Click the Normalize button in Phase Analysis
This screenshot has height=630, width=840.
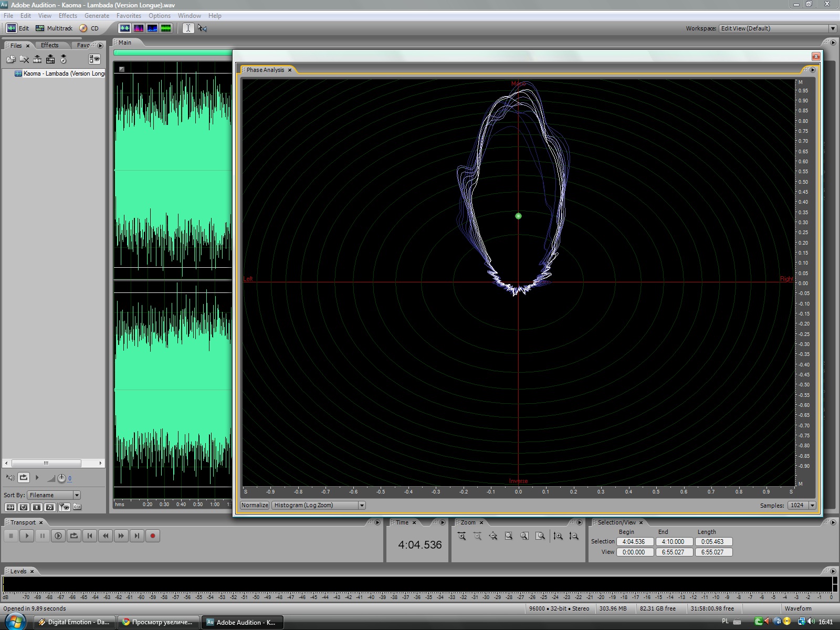pyautogui.click(x=255, y=505)
